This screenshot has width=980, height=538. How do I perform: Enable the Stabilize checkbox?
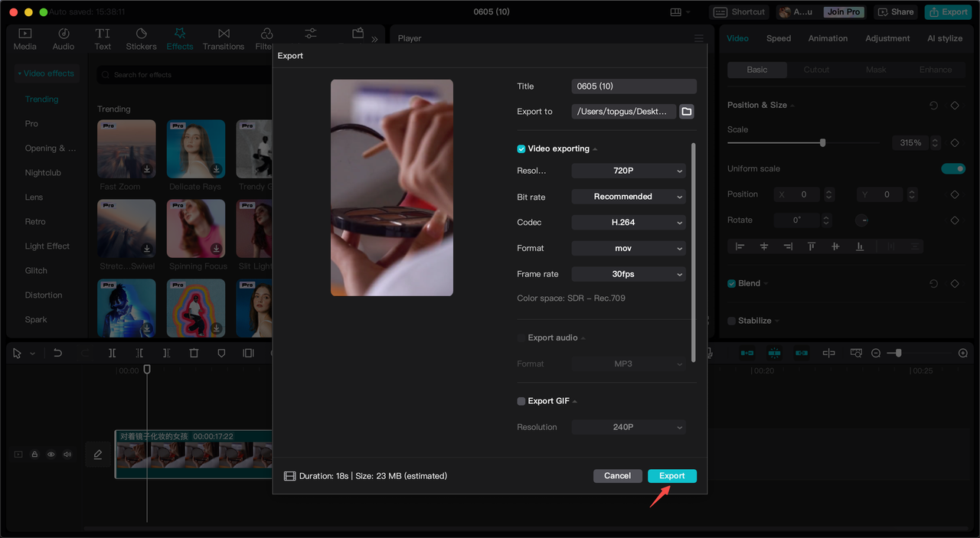click(731, 321)
